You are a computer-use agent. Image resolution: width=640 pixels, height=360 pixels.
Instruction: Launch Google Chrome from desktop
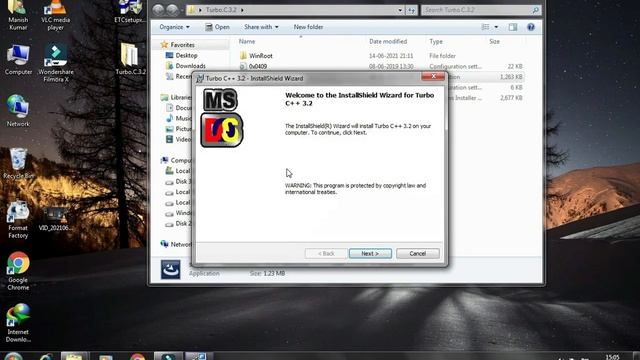(18, 271)
